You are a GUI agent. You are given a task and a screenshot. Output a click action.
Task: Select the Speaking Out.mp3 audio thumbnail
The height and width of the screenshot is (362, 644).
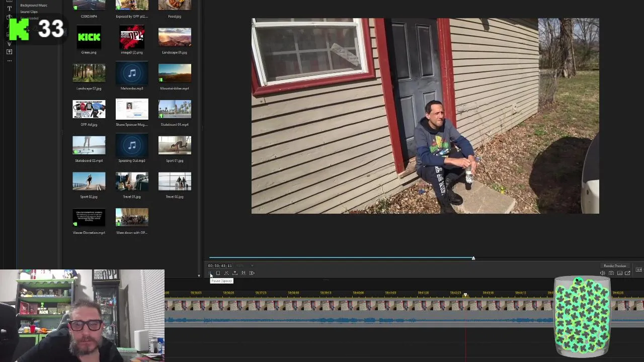pos(132,146)
